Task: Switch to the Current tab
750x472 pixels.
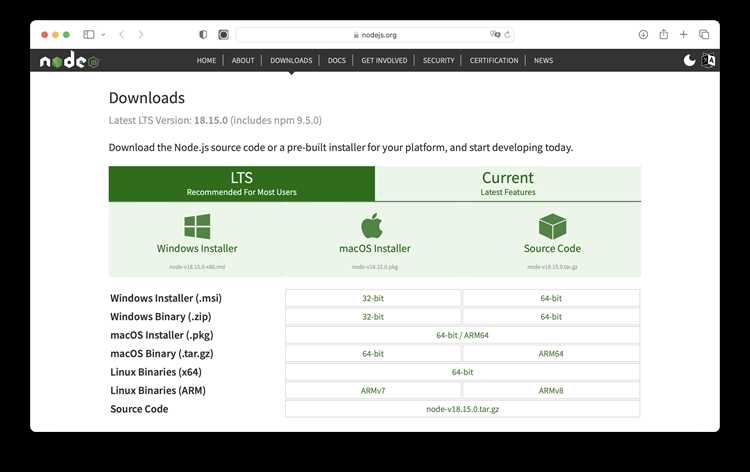Action: pos(508,184)
